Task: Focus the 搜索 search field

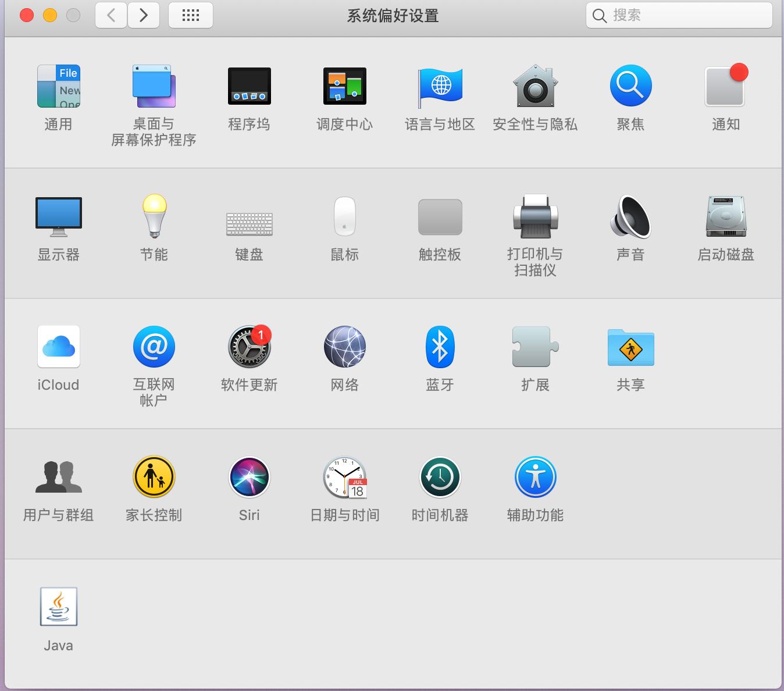Action: pos(679,15)
